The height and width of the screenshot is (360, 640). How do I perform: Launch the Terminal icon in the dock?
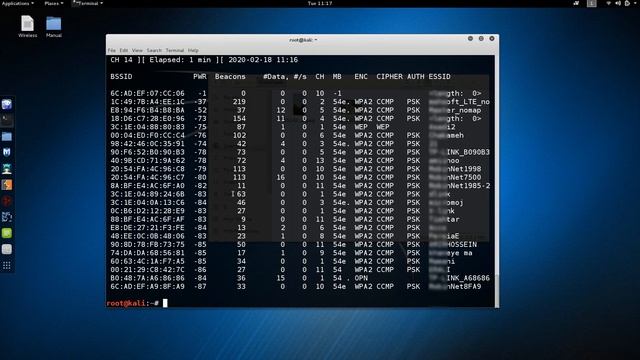pyautogui.click(x=7, y=120)
